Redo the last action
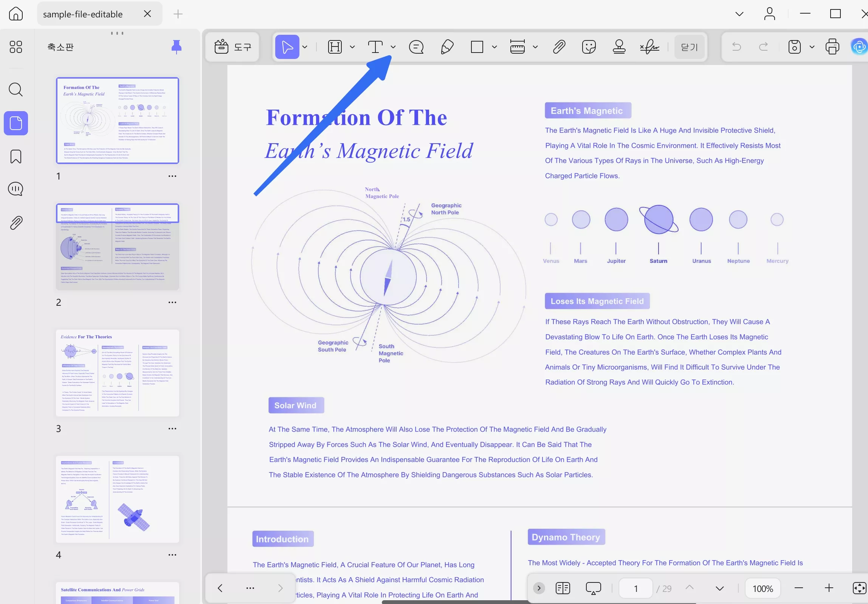Screen dimensions: 868x604 click(764, 47)
